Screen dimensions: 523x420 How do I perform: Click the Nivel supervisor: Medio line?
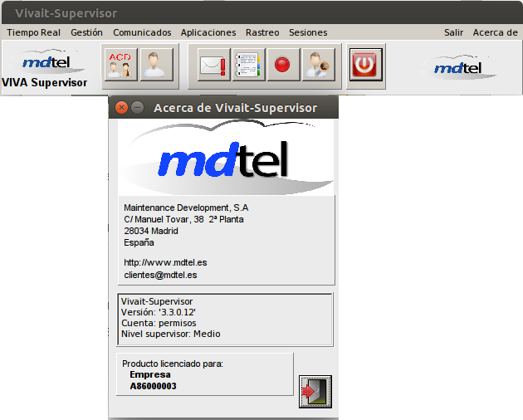point(171,334)
